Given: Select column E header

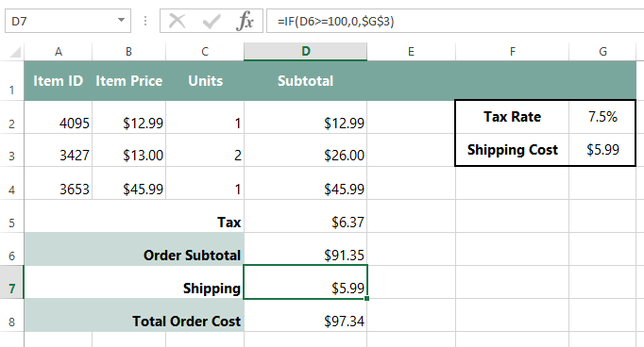Looking at the screenshot, I should tap(411, 52).
